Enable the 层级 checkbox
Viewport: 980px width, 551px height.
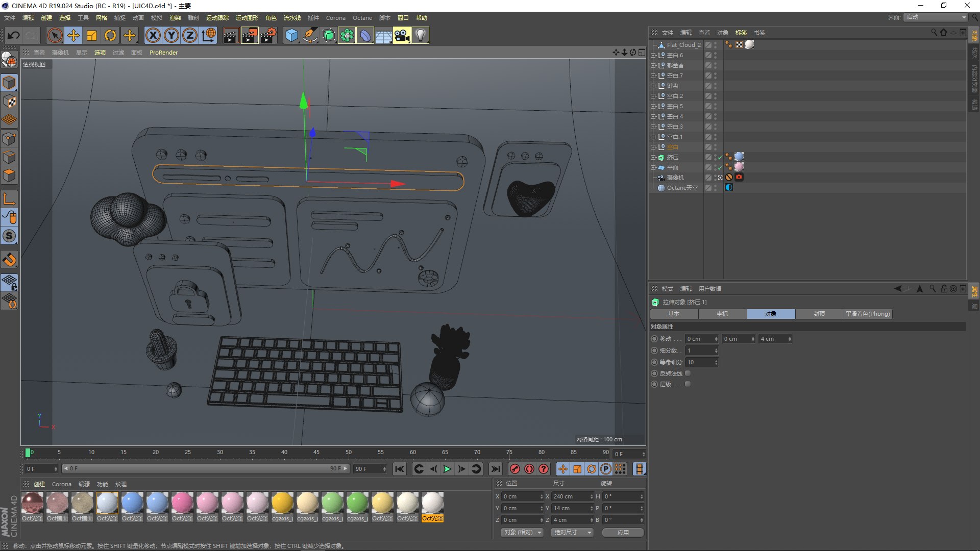(688, 384)
